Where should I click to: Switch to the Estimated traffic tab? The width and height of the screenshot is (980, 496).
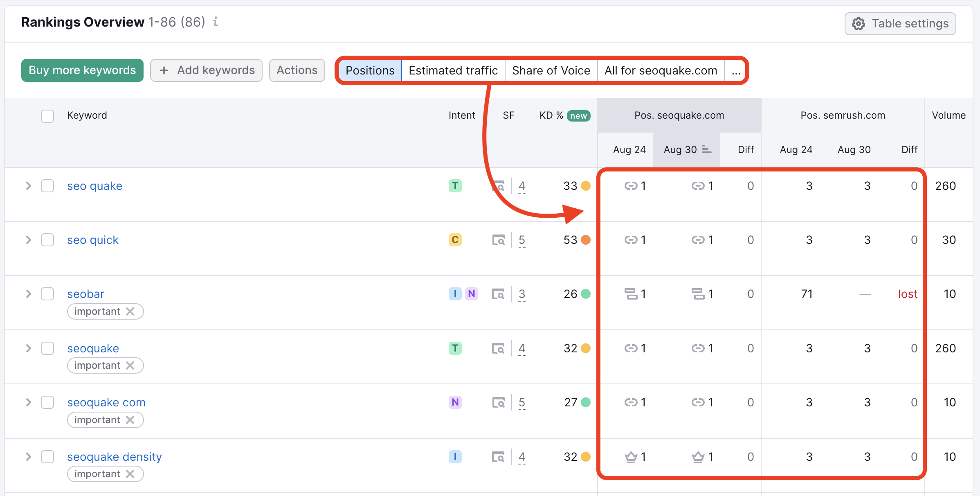[453, 70]
